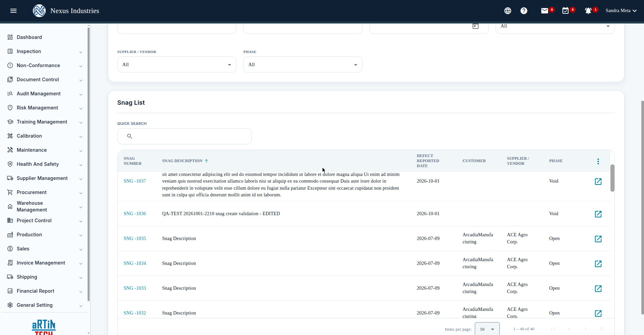This screenshot has height=335, width=644.
Task: Expand the Procurement menu chevron
Action: tap(81, 193)
